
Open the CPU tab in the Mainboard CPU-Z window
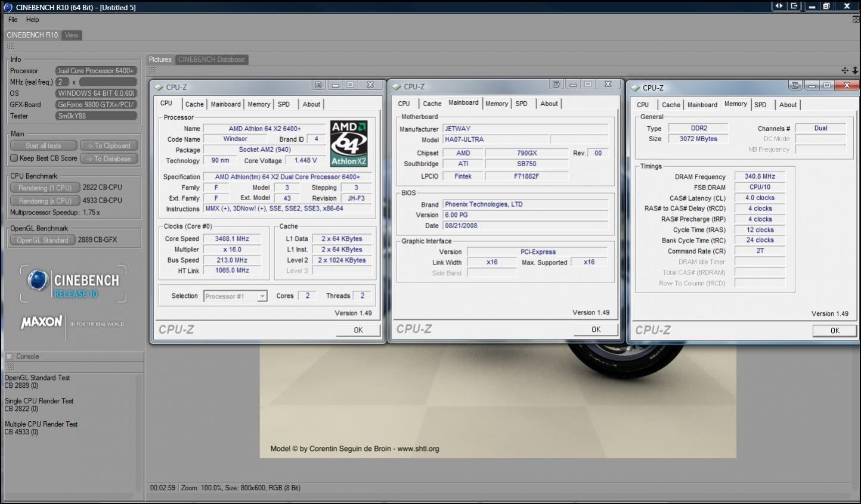[x=404, y=104]
